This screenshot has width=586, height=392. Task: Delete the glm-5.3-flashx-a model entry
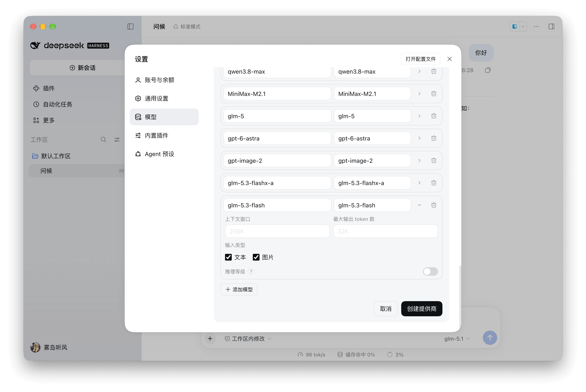[x=434, y=183]
